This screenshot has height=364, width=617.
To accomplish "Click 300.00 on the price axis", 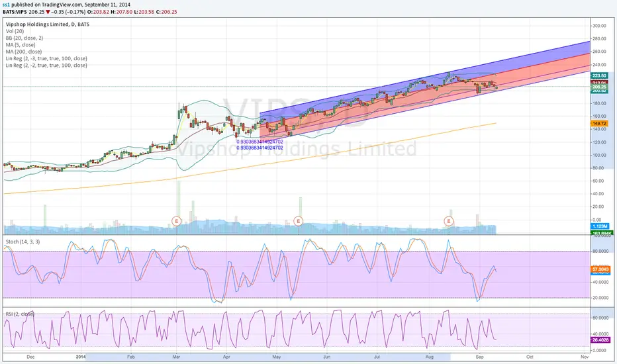I will [599, 26].
